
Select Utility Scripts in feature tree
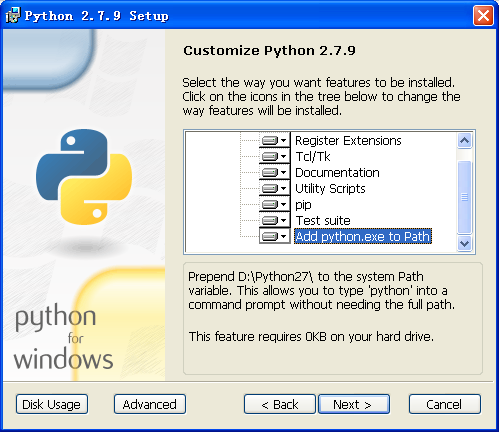pos(330,189)
